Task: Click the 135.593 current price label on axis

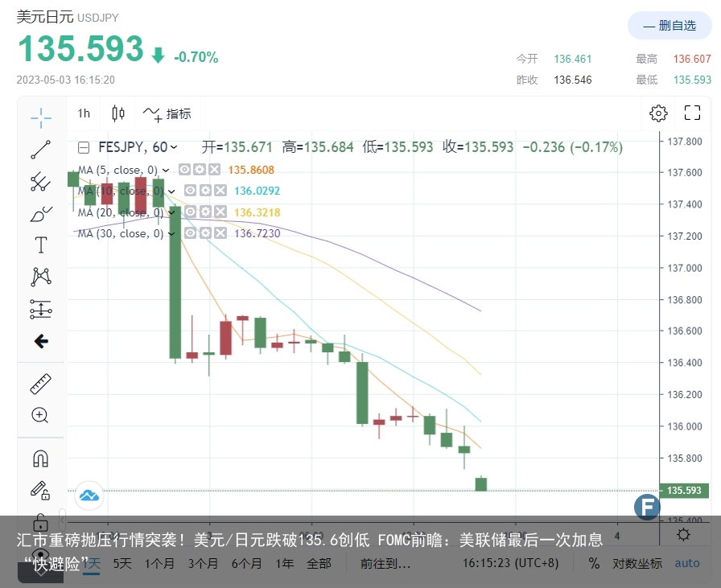Action: pos(684,491)
